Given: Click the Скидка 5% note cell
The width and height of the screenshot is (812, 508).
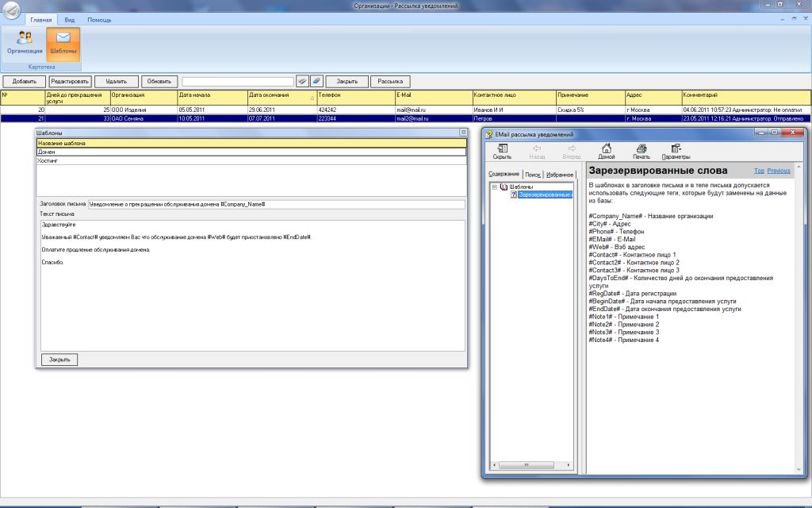Looking at the screenshot, I should (590, 110).
